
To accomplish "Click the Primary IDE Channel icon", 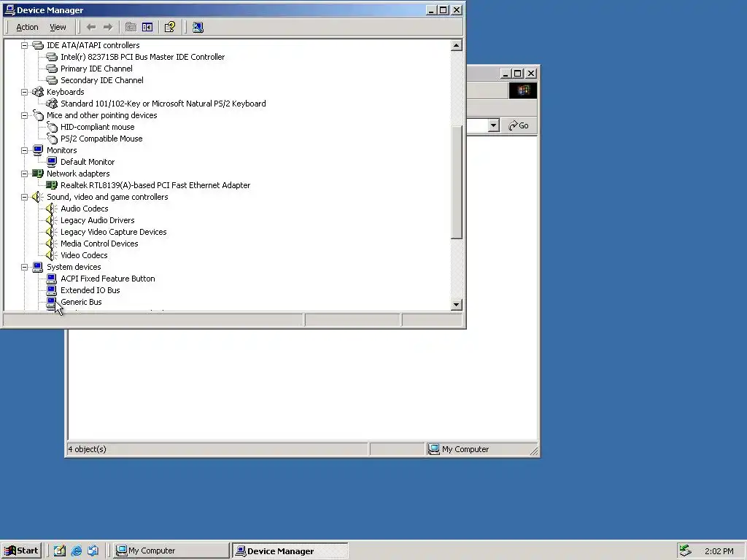I will (x=52, y=69).
